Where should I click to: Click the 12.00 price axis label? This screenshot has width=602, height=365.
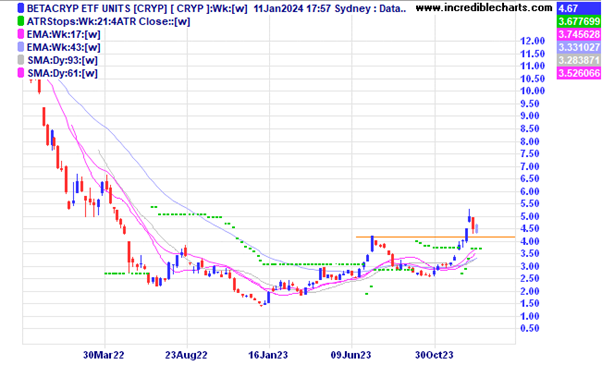point(532,41)
